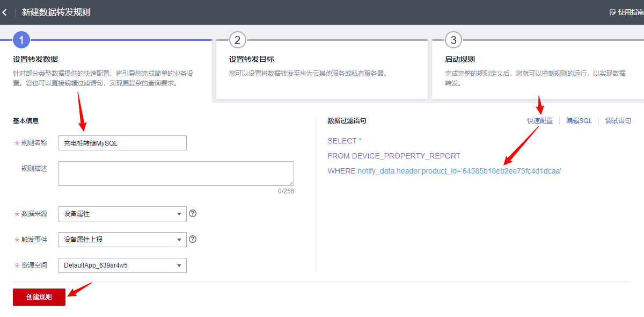This screenshot has width=644, height=317.
Task: Open the 使用指南 guide icon
Action: coord(613,12)
